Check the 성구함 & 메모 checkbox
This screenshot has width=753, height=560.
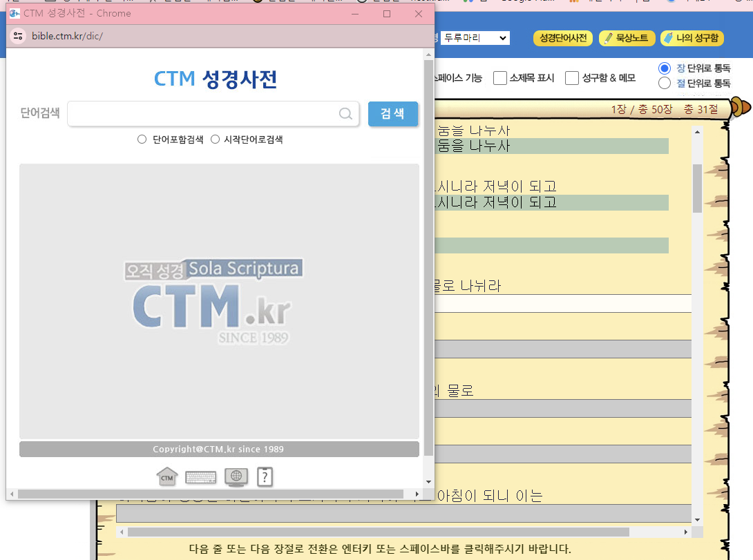point(571,78)
